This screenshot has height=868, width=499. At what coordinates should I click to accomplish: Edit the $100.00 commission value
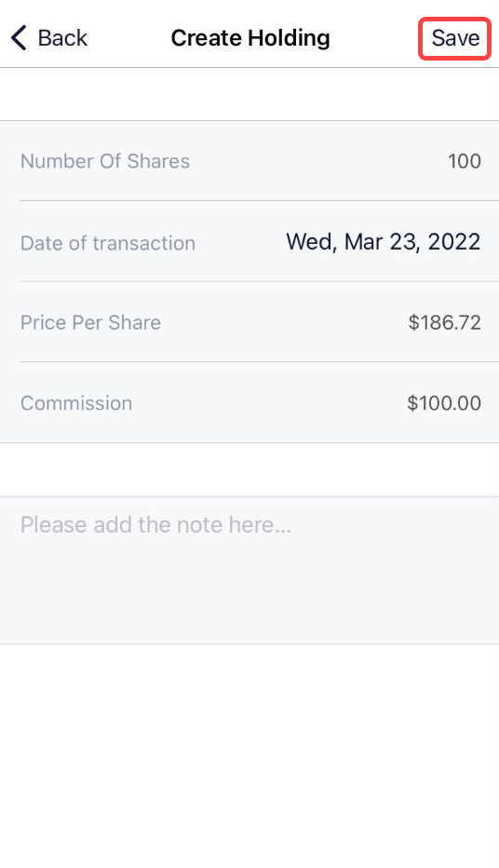(x=444, y=403)
